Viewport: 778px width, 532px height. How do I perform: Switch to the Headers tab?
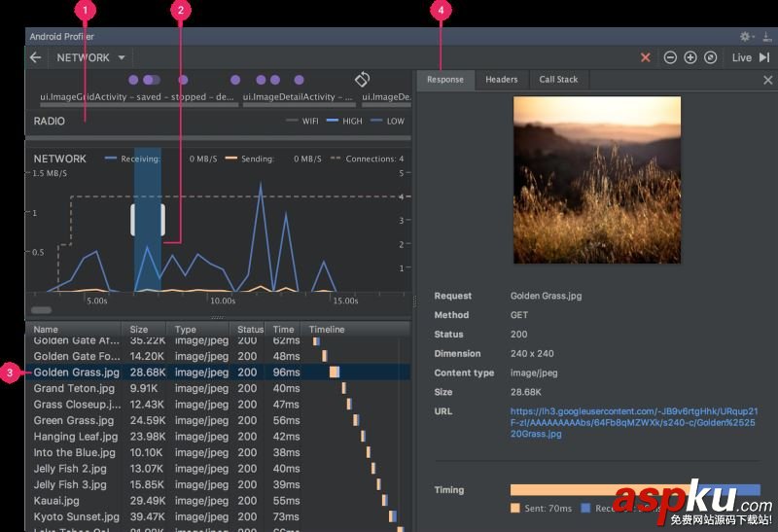tap(501, 80)
